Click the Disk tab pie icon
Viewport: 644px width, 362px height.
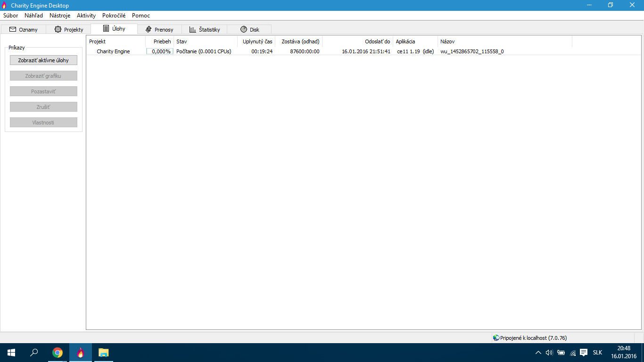(244, 29)
